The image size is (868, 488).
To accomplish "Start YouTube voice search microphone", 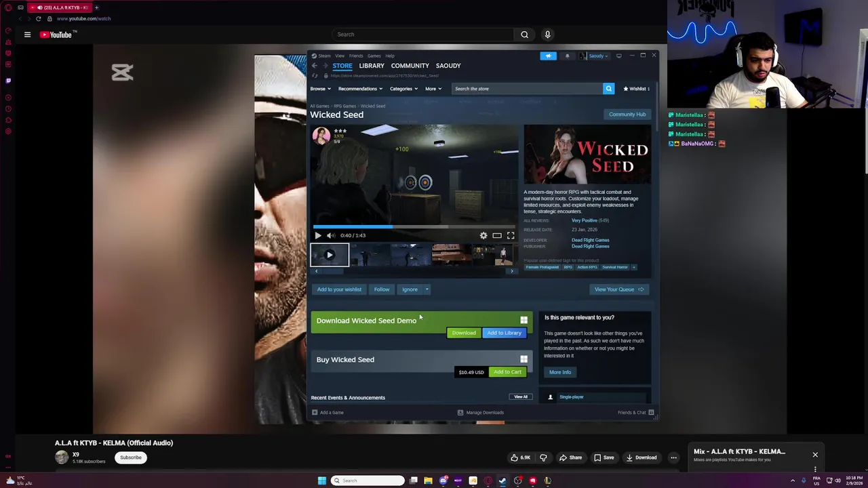I will [x=547, y=35].
